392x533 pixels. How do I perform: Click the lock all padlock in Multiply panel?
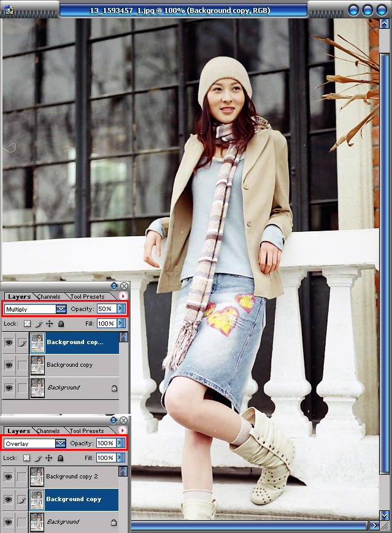click(x=61, y=324)
